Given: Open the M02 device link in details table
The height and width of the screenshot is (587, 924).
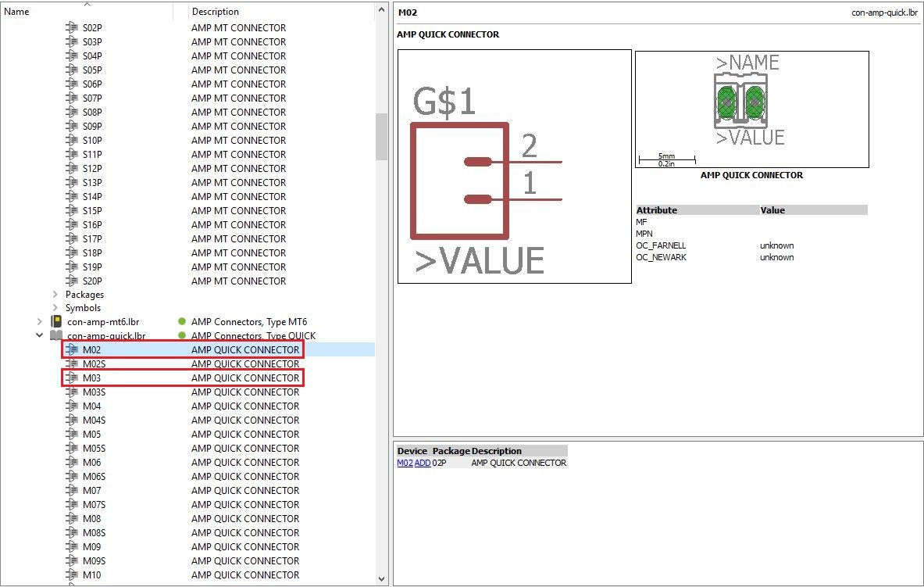Looking at the screenshot, I should pyautogui.click(x=405, y=463).
